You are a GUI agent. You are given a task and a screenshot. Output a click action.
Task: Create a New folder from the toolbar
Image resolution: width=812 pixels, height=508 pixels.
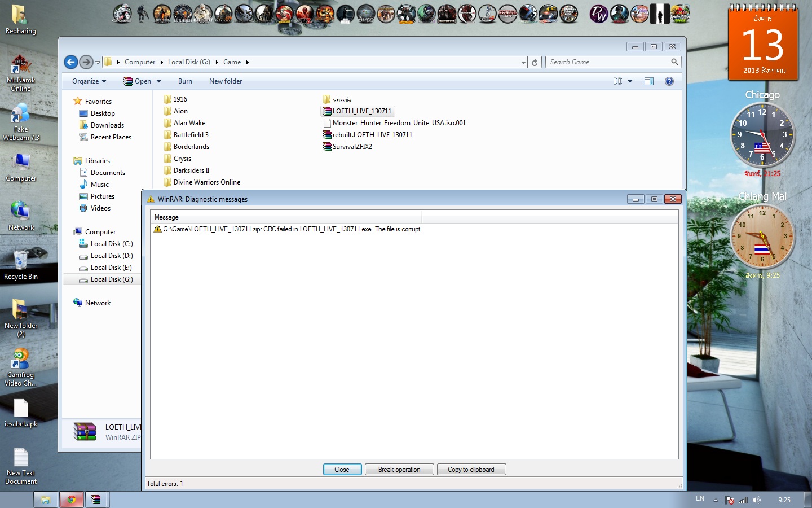226,81
